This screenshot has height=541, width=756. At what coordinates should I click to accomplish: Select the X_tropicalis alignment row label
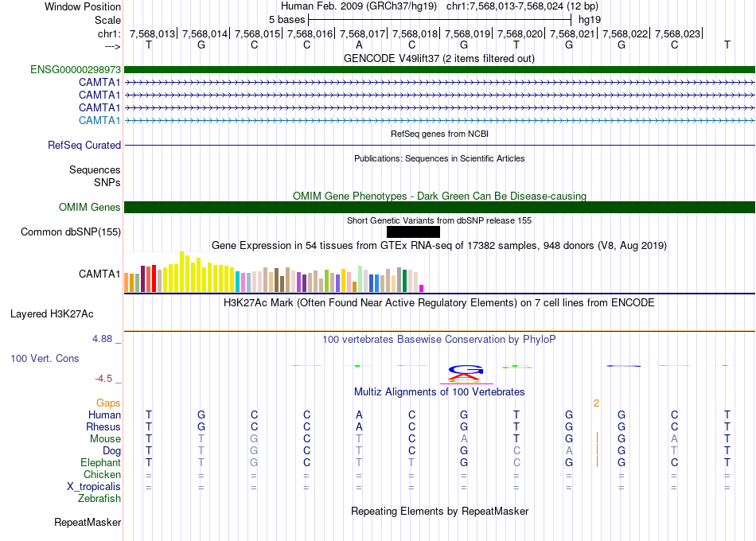tap(94, 487)
